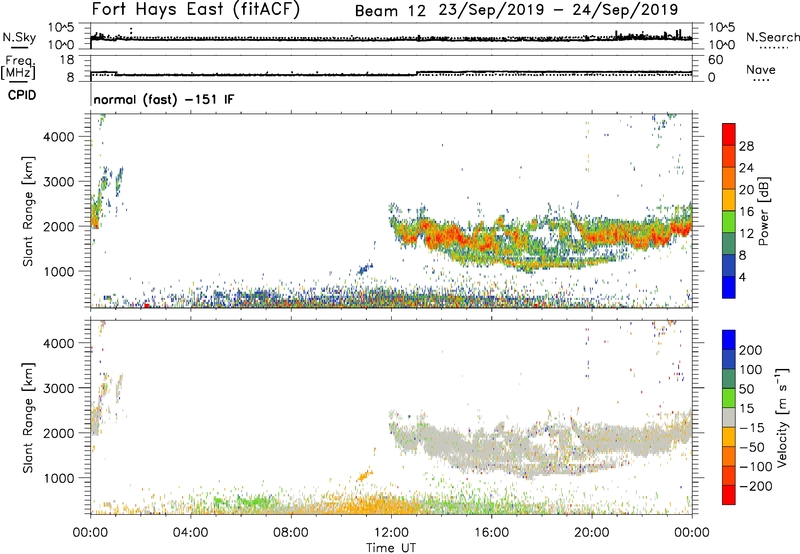This screenshot has width=800, height=554.
Task: Click the '04:00' time axis tick label
Action: pyautogui.click(x=191, y=533)
